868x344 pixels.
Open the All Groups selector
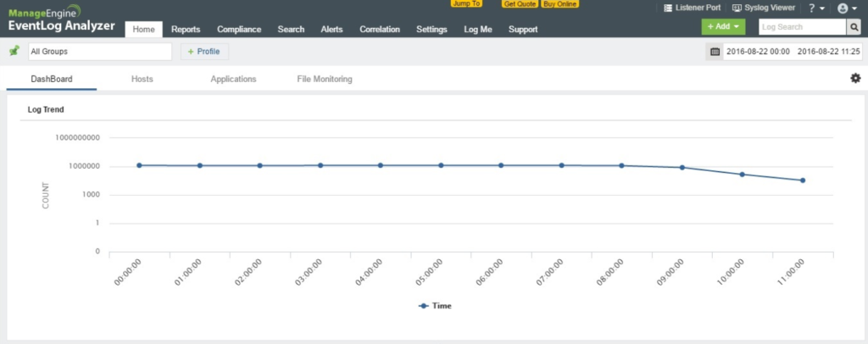[x=99, y=52]
